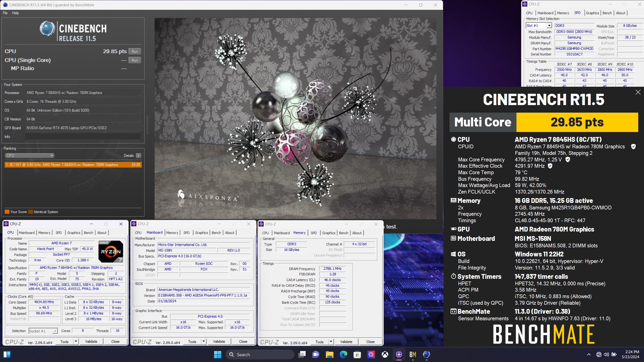Open Socket #1 selection dropdown
The height and width of the screenshot is (362, 644).
tap(43, 331)
